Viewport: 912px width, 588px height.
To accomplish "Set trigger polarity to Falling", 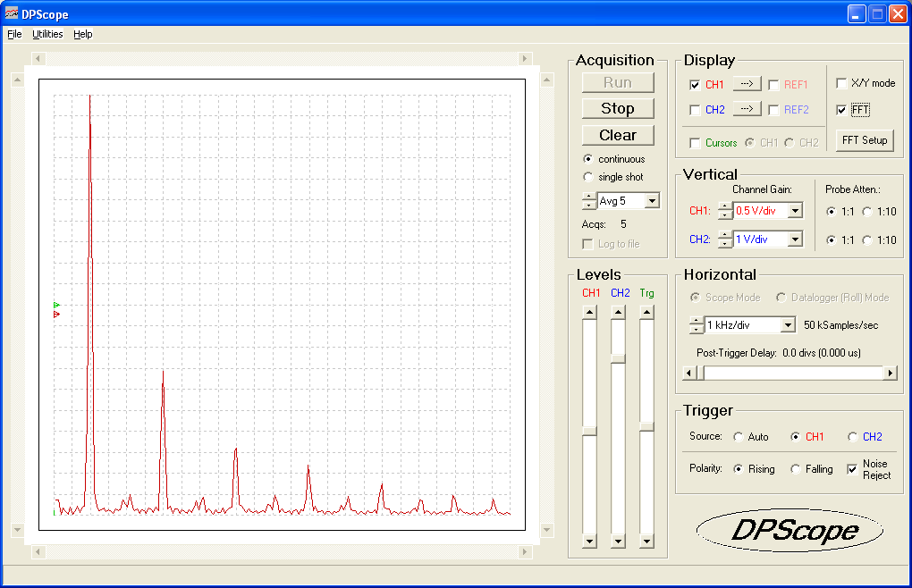I will pyautogui.click(x=795, y=468).
